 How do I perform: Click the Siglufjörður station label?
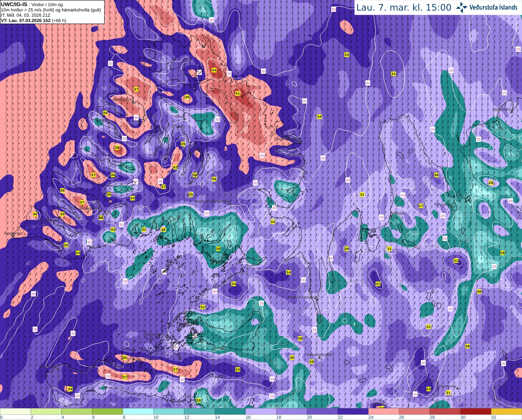click(x=502, y=109)
